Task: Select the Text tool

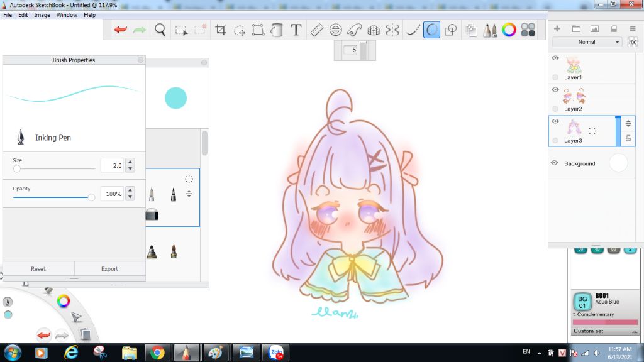Action: (x=296, y=30)
